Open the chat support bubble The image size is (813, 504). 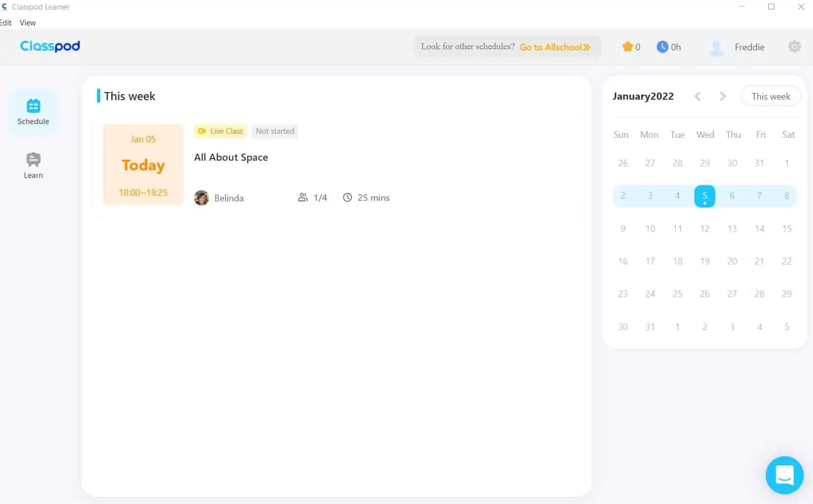pos(784,475)
